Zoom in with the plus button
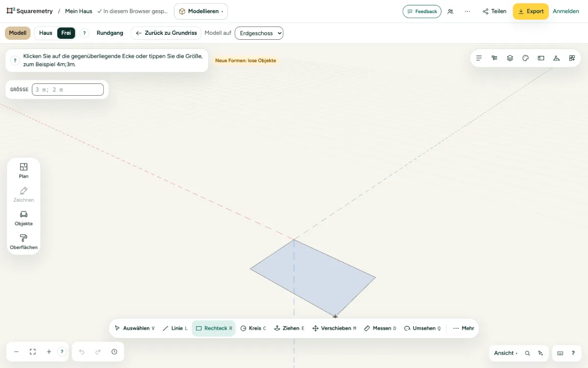Screen dimensions: 588x368 [49, 352]
